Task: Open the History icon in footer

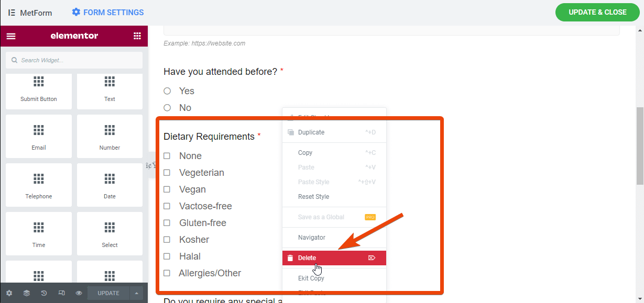Action: pyautogui.click(x=44, y=293)
